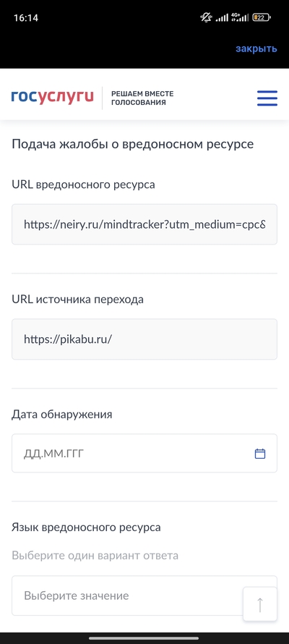Viewport: 289px width, 644px height.
Task: Expand the Выберите значение language dropdown
Action: (x=144, y=596)
